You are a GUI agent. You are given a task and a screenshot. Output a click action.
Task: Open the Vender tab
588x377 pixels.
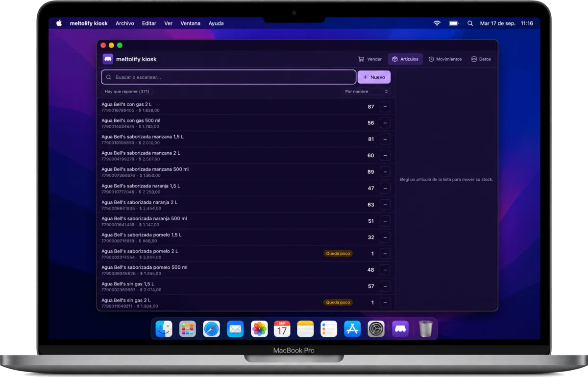(370, 59)
